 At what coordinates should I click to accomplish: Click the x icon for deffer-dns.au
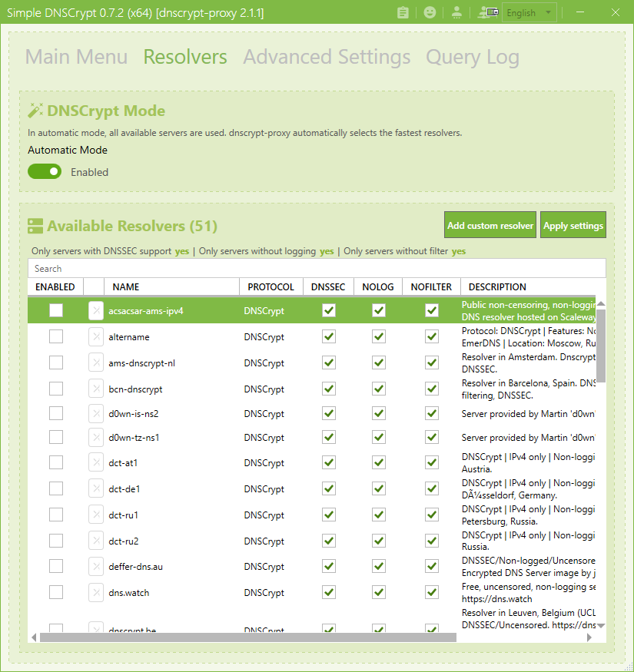pyautogui.click(x=96, y=567)
